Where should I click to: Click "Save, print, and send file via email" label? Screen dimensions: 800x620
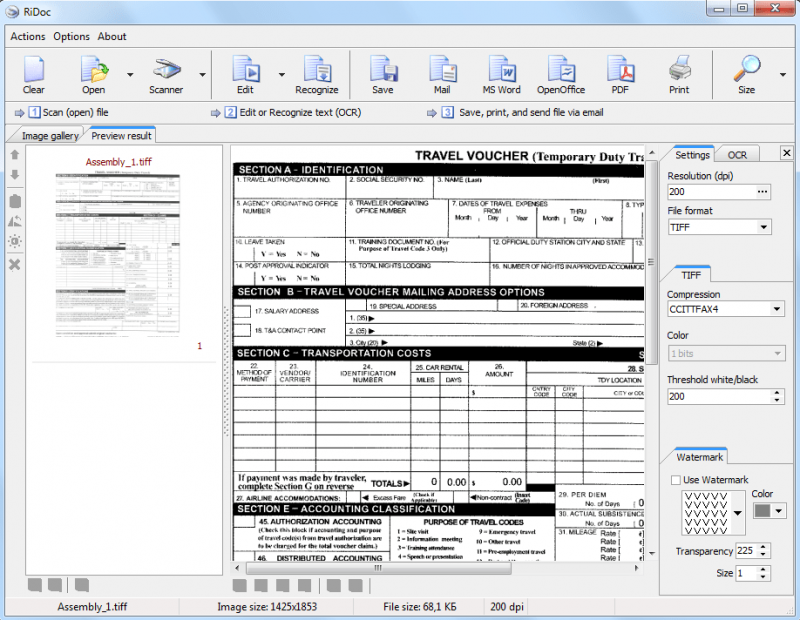click(531, 112)
